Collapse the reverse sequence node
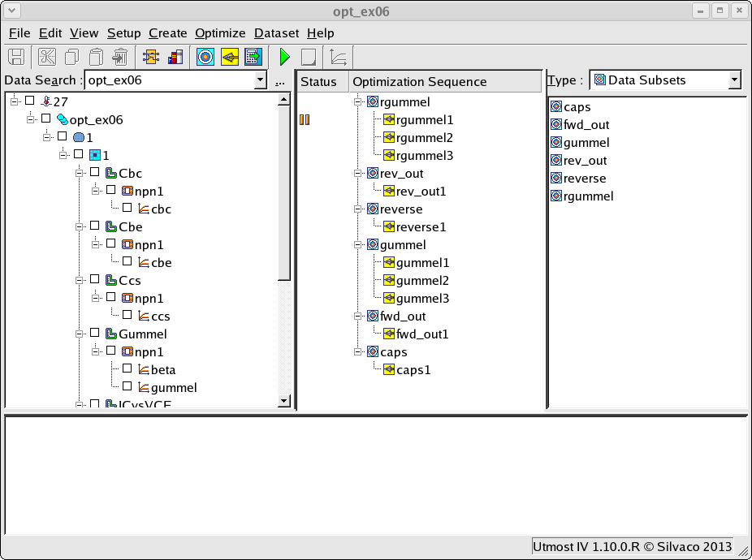752x560 pixels. coord(358,209)
